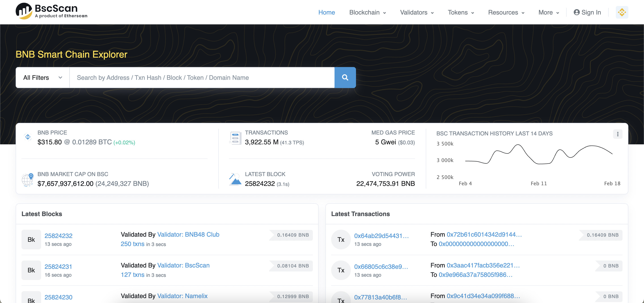Open Validator: Namelix link

[182, 296]
